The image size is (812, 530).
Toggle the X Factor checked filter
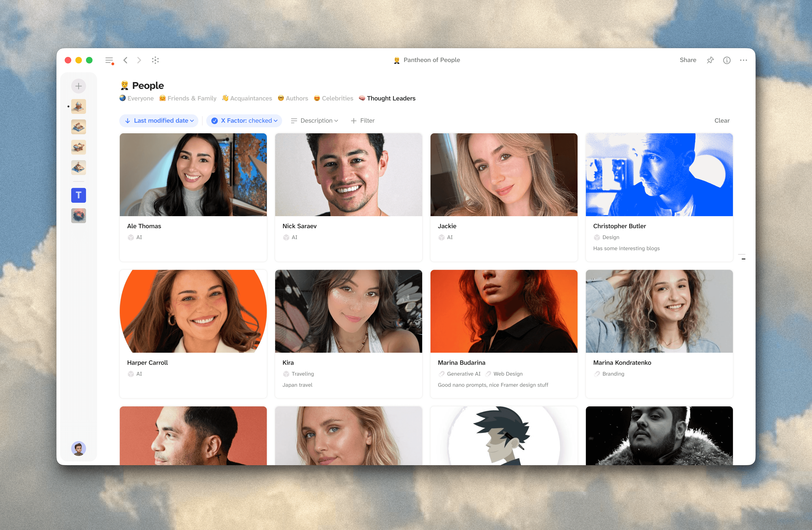pos(244,121)
